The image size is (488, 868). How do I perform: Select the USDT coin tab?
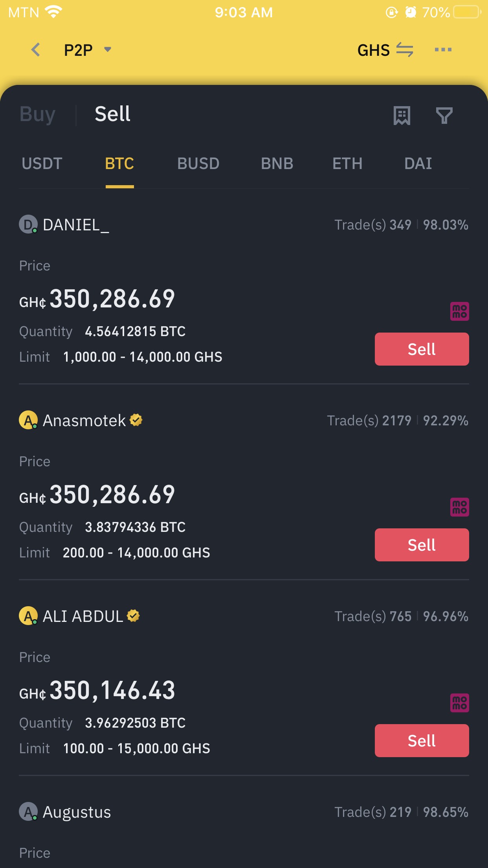click(x=42, y=164)
